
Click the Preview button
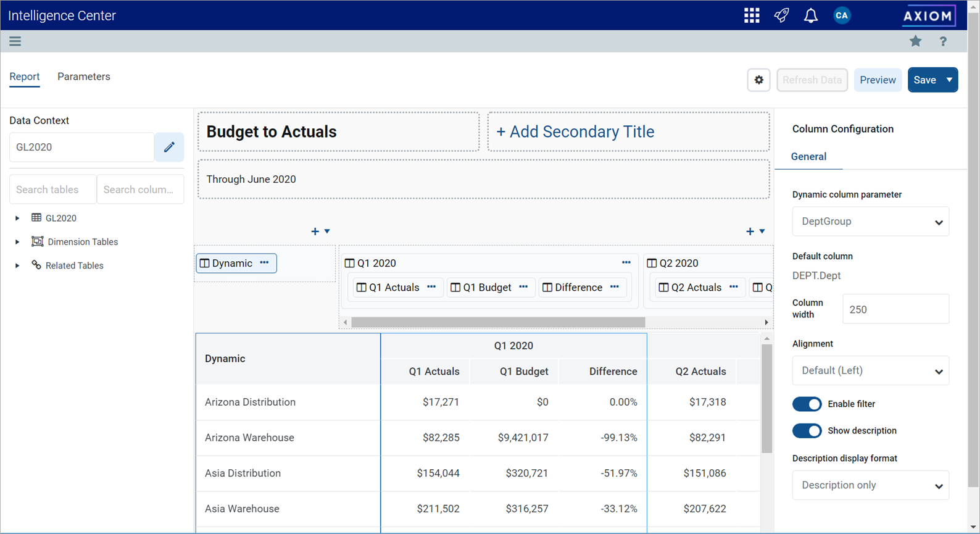point(878,80)
